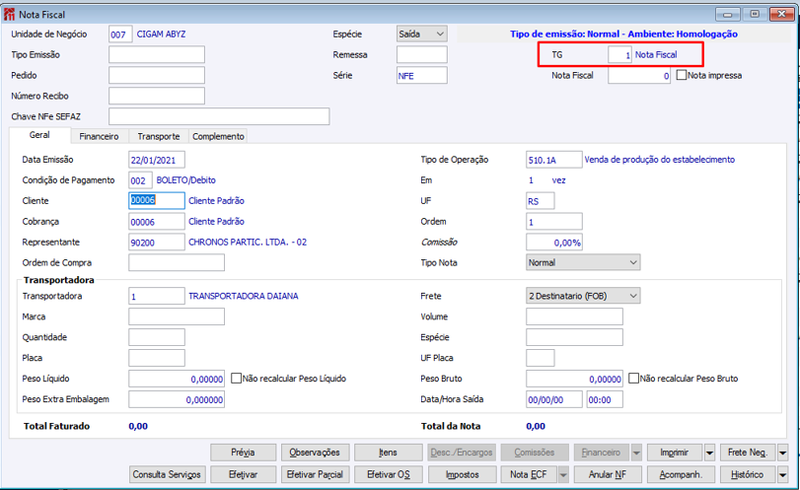Image resolution: width=800 pixels, height=490 pixels.
Task: Click the Peso Líquido field
Action: click(x=177, y=378)
